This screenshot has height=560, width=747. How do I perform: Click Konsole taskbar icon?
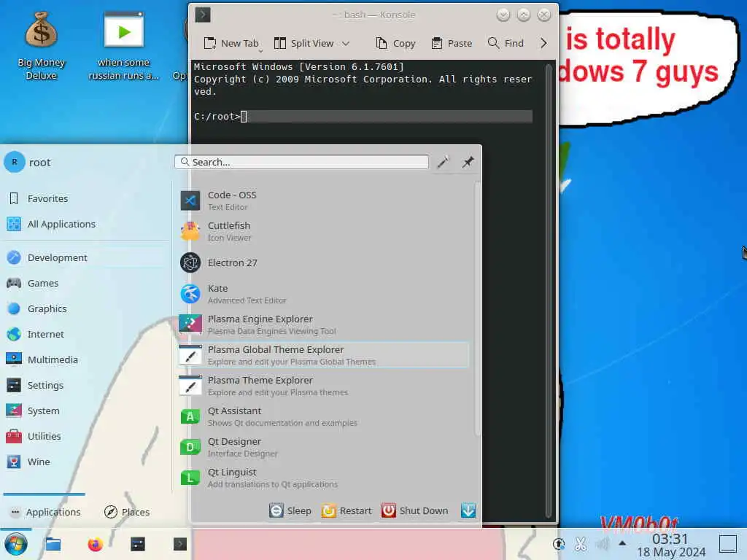click(x=180, y=544)
